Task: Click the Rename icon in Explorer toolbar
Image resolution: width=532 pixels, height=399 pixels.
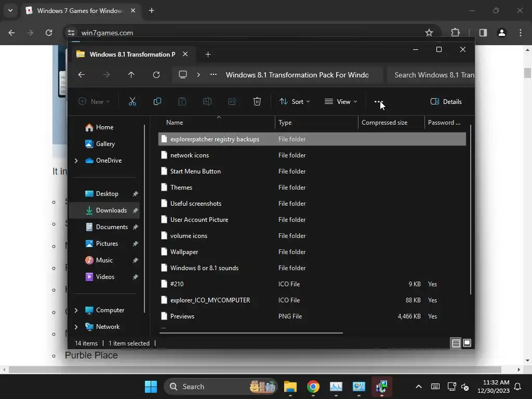Action: pyautogui.click(x=207, y=101)
